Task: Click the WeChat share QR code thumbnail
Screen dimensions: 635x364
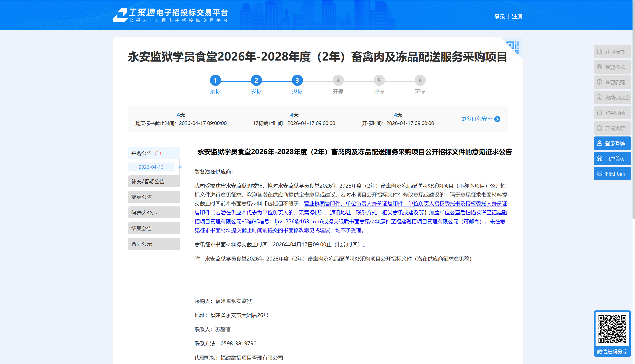Action: (612, 330)
